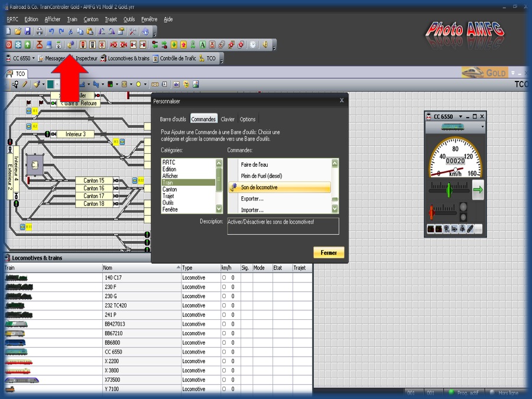Click the blue snowflake freeze icon

tap(18, 44)
